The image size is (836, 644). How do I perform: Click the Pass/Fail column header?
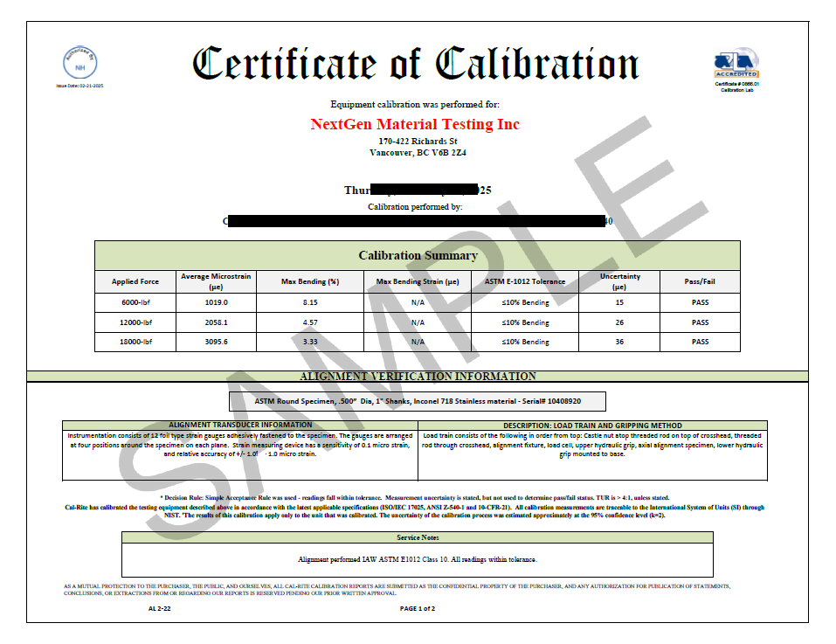700,281
